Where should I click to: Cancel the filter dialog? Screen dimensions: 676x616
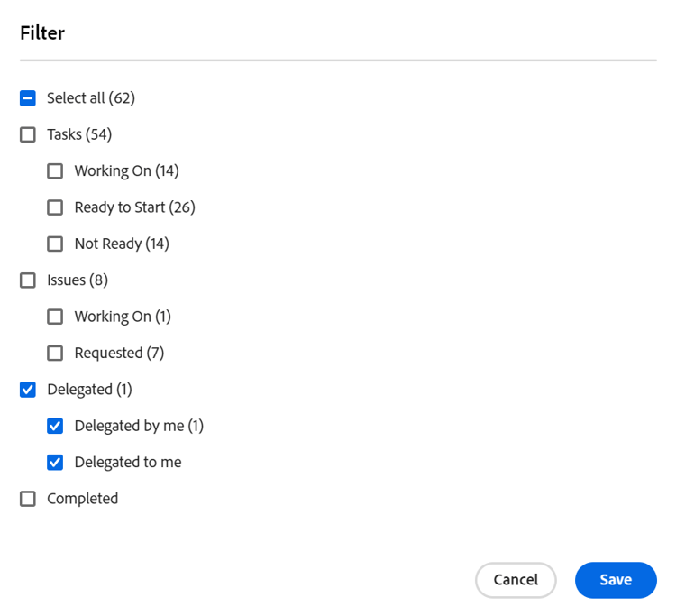pos(516,580)
